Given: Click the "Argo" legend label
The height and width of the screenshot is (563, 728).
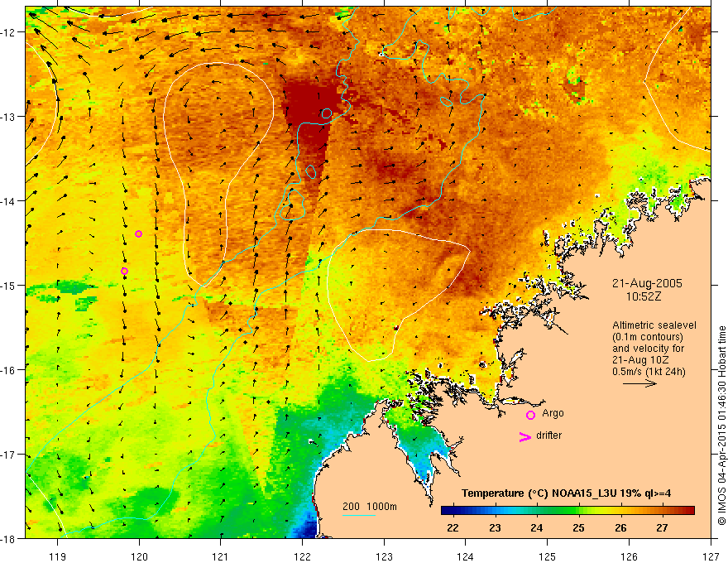Looking at the screenshot, I should pos(553,413).
